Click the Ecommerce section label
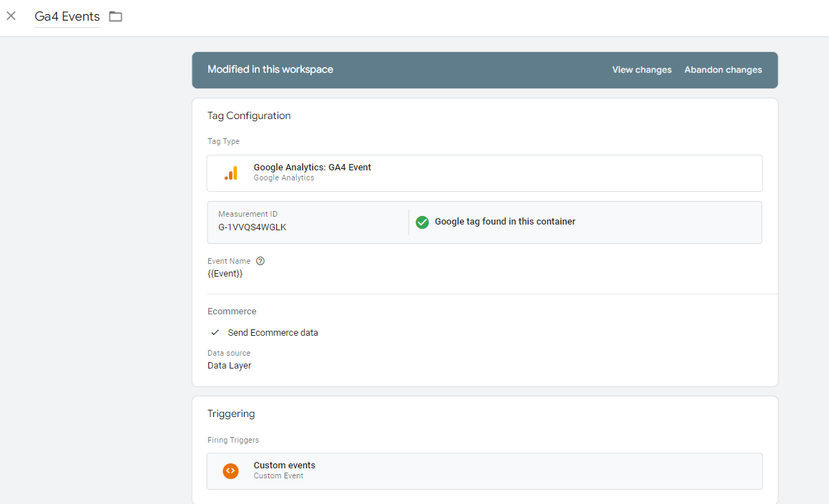This screenshot has width=829, height=504. (x=232, y=312)
